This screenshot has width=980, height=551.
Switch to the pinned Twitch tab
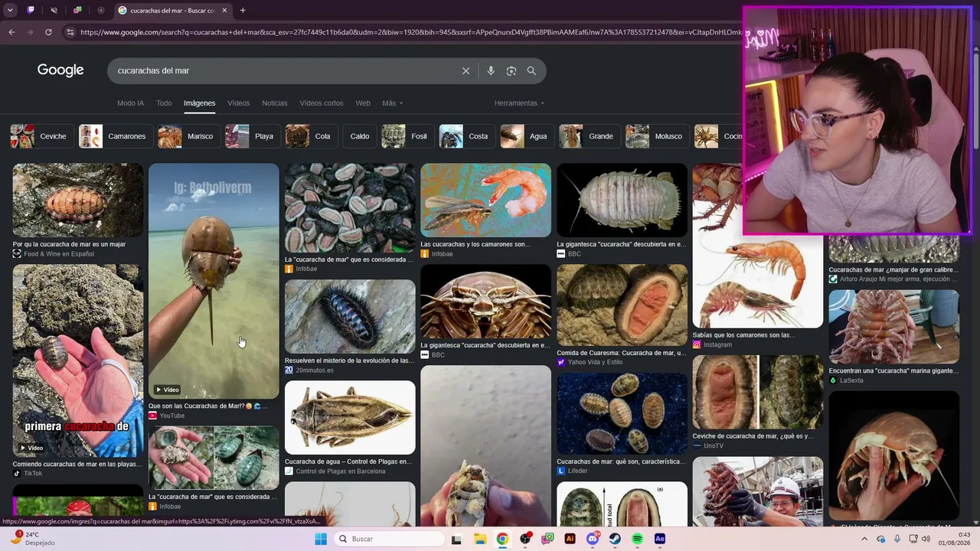pos(31,11)
